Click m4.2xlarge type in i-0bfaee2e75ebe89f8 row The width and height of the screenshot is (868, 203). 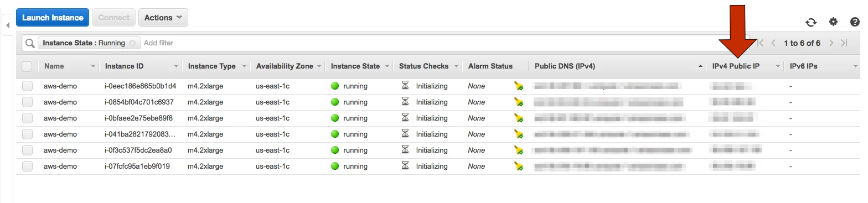coord(205,118)
